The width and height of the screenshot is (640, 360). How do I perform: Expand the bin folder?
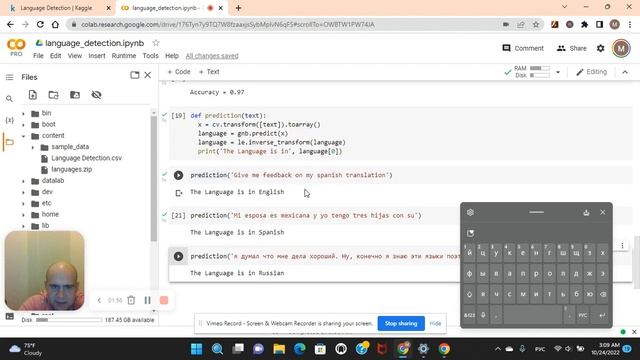[23, 113]
